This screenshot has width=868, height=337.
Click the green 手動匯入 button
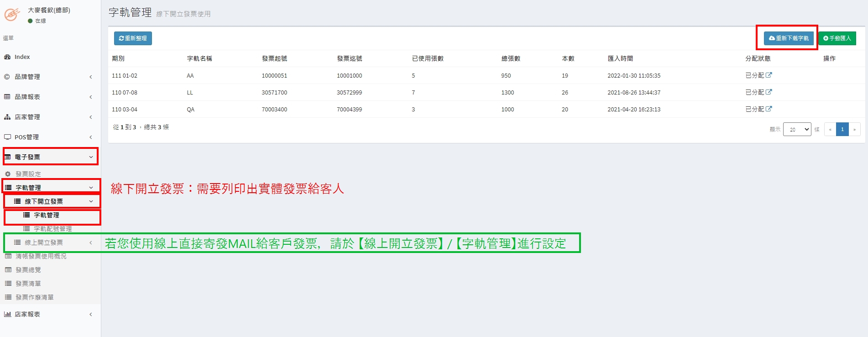click(837, 38)
